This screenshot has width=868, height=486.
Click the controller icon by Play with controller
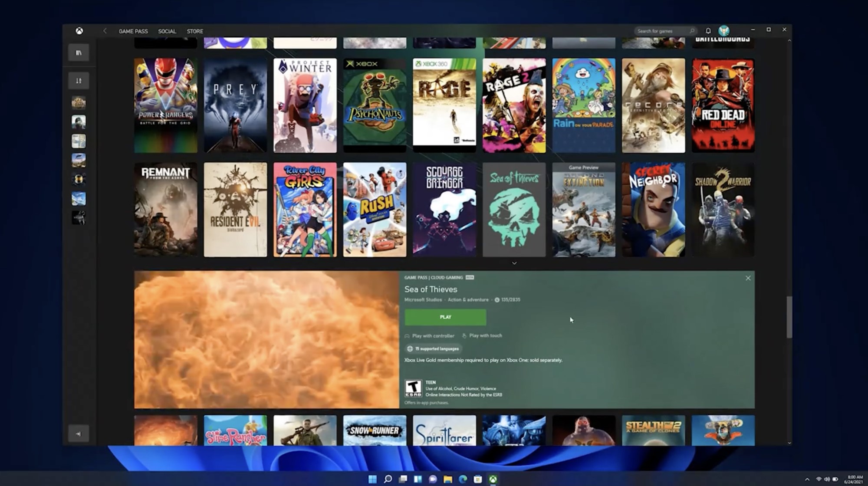tap(407, 336)
